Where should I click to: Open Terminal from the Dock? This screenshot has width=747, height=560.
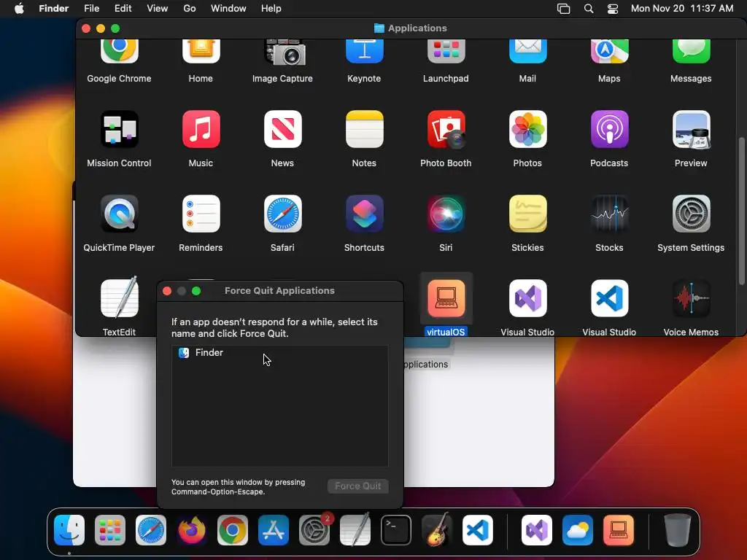[396, 530]
